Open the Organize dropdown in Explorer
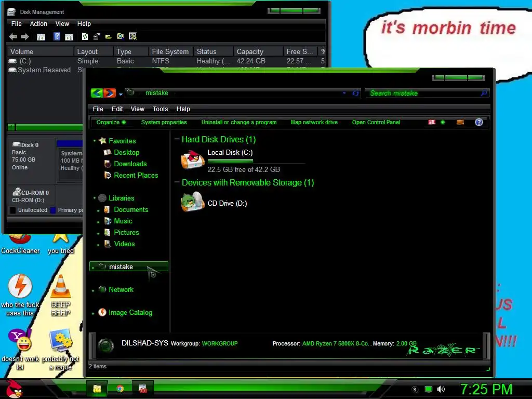Screen dimensions: 532x399 (111, 122)
